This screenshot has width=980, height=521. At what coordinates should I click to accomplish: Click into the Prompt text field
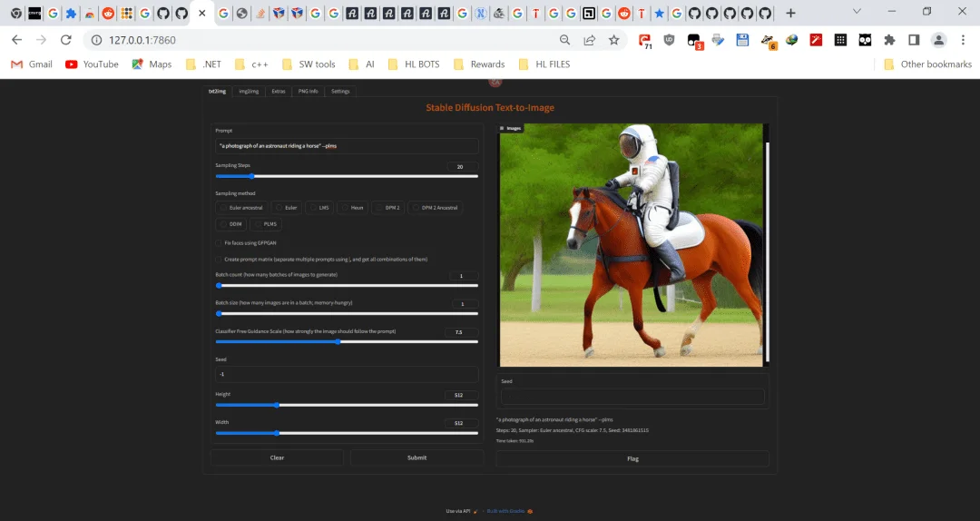click(x=347, y=146)
